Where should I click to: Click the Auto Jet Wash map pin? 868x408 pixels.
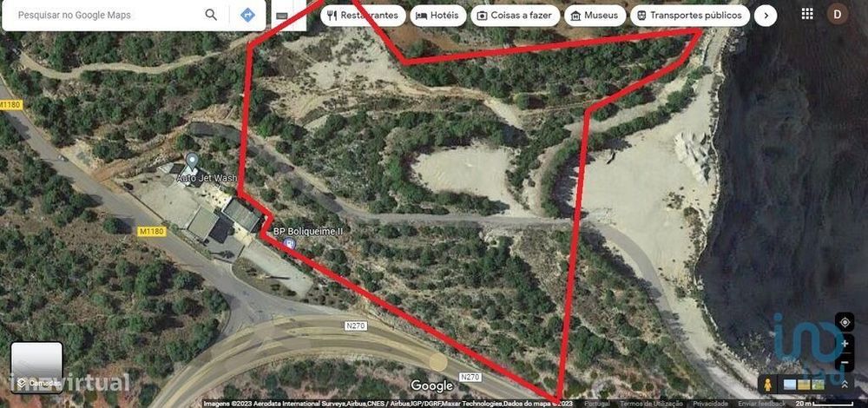click(192, 162)
